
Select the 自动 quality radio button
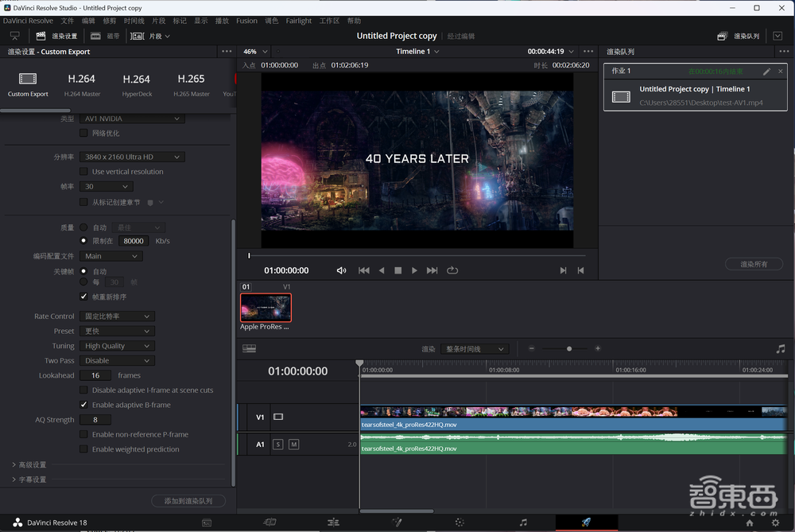click(84, 227)
